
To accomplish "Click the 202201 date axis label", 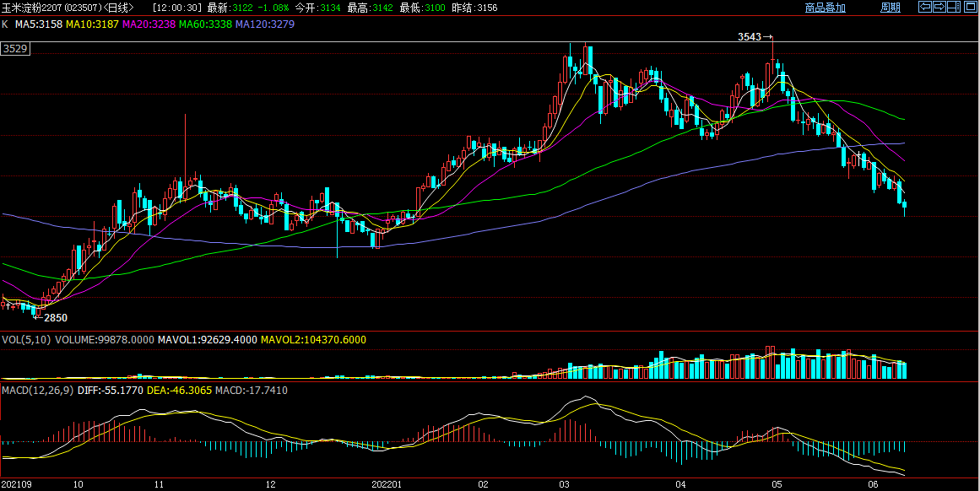I will [388, 485].
